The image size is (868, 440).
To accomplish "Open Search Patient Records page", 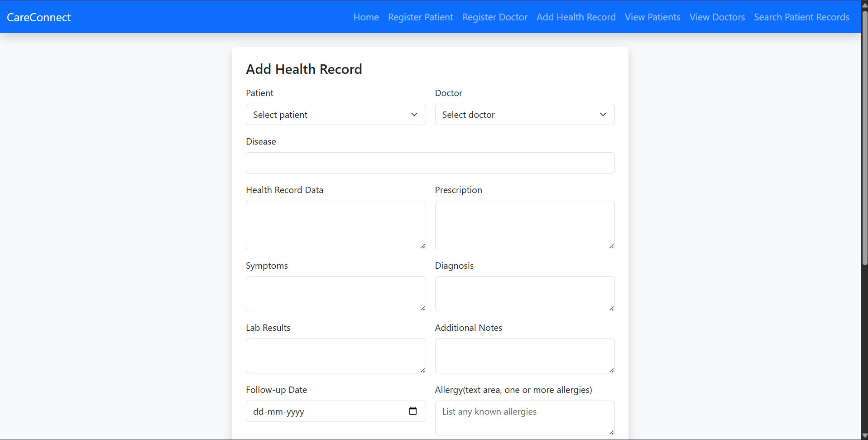I will click(801, 17).
